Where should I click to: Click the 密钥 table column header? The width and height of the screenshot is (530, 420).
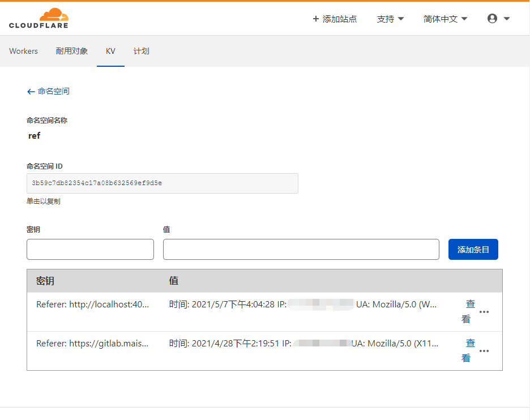[x=45, y=281]
